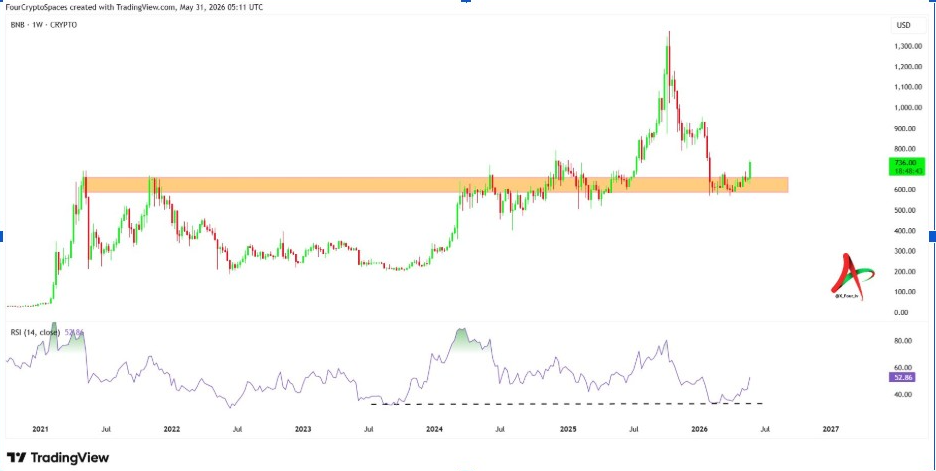Click the Jul label between 2021 and 2022

[106, 429]
